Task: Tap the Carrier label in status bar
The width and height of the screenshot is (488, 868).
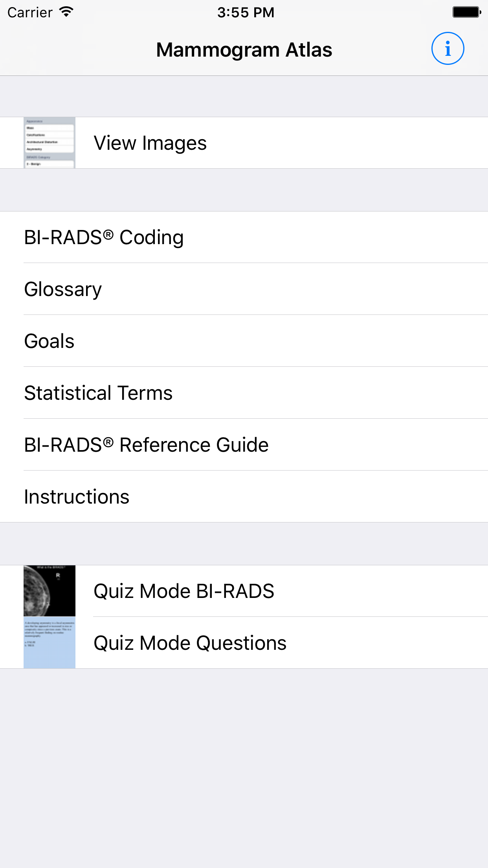Action: (x=30, y=13)
